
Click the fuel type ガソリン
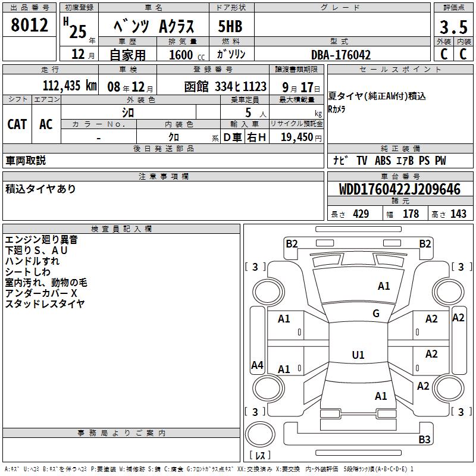point(231,54)
